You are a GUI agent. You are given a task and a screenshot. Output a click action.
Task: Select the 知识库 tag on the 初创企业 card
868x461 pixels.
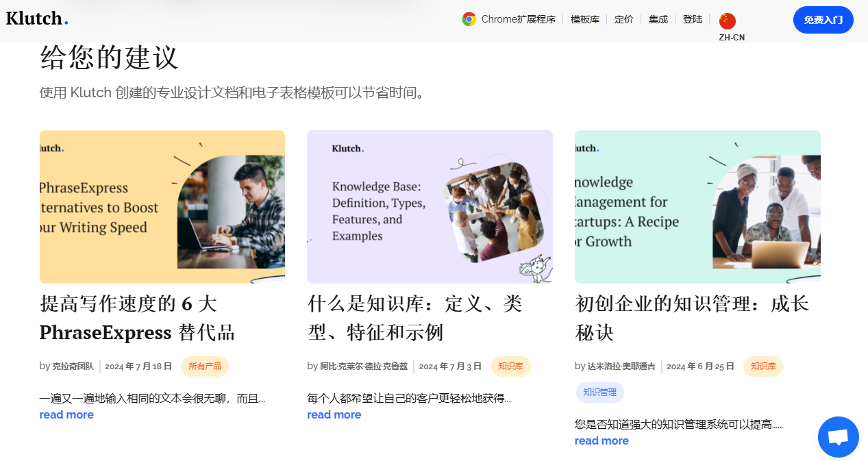[x=763, y=366]
